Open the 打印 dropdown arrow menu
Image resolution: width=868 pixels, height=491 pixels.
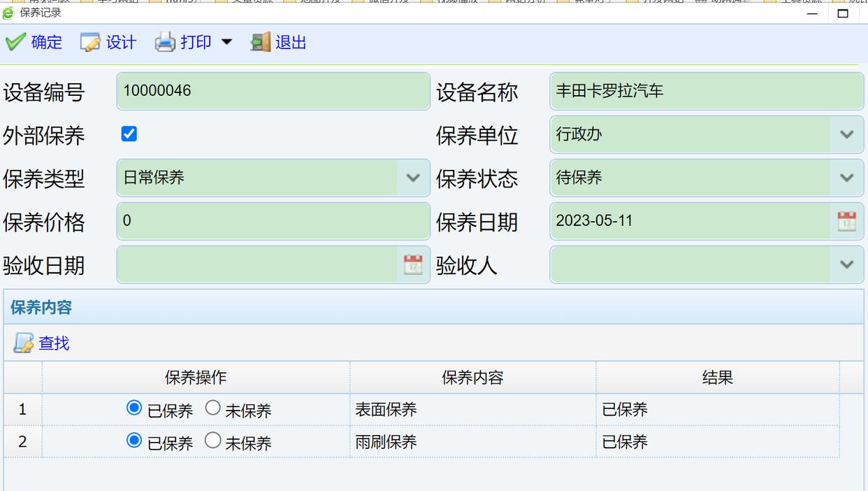[226, 43]
